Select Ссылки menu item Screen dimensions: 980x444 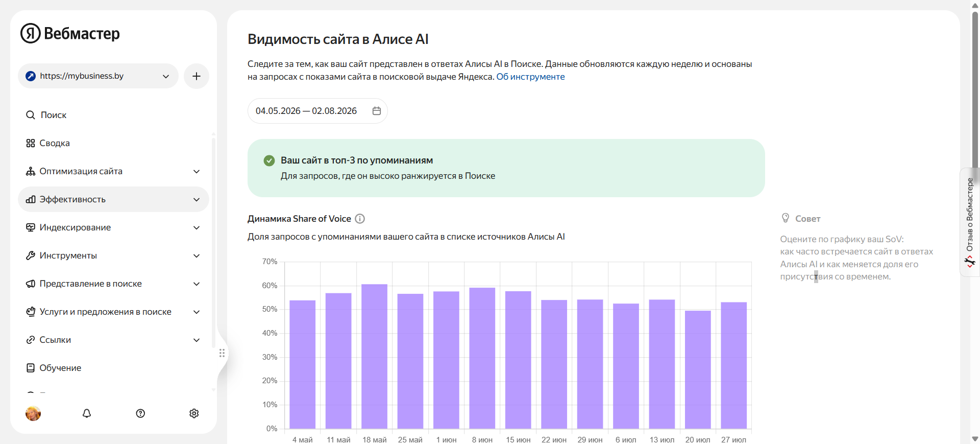[x=113, y=340]
